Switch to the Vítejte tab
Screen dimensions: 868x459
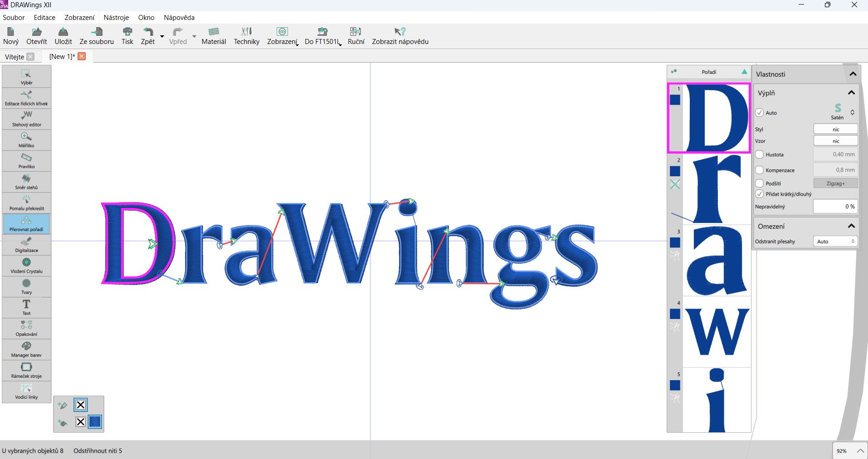pos(15,57)
